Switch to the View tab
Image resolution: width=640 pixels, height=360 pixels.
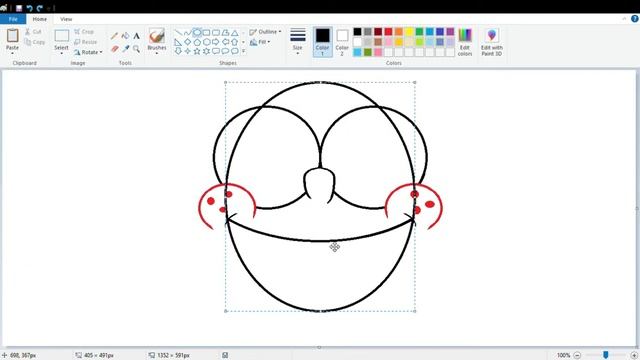[66, 19]
